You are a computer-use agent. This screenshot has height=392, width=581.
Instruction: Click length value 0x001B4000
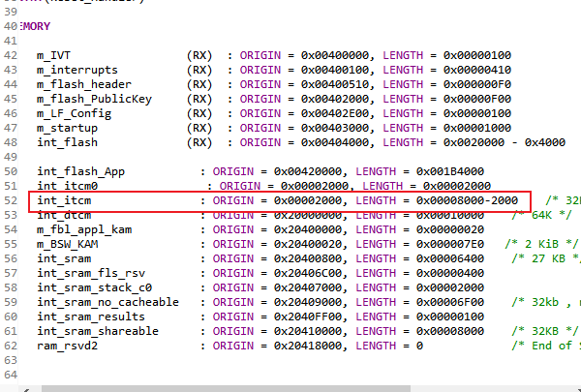[x=450, y=171]
